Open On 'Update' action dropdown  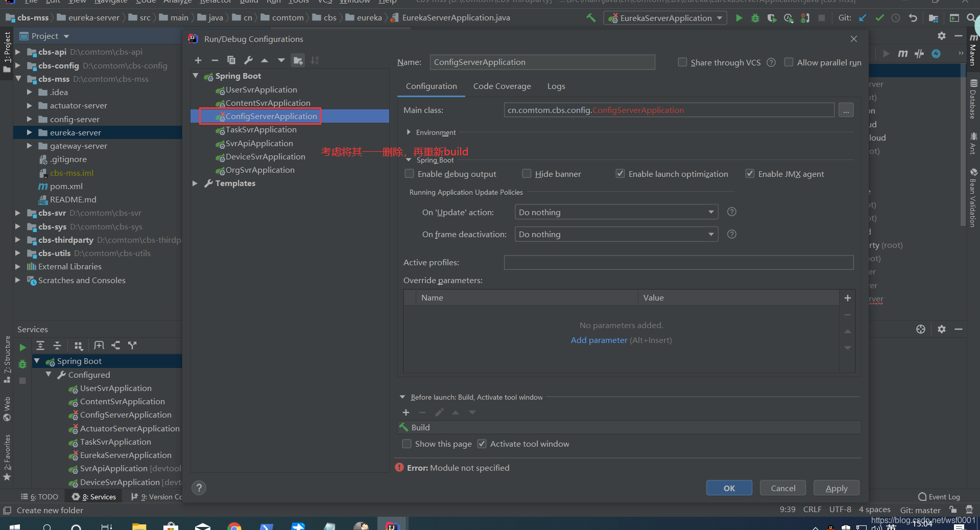(x=616, y=212)
